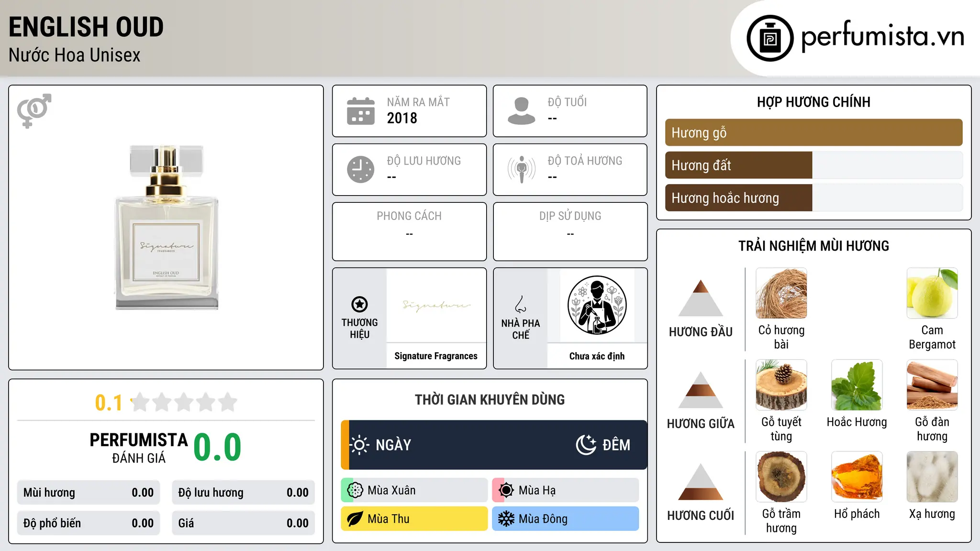This screenshot has height=551, width=980.
Task: Click the Chưa xác định perfumer label
Action: [597, 356]
